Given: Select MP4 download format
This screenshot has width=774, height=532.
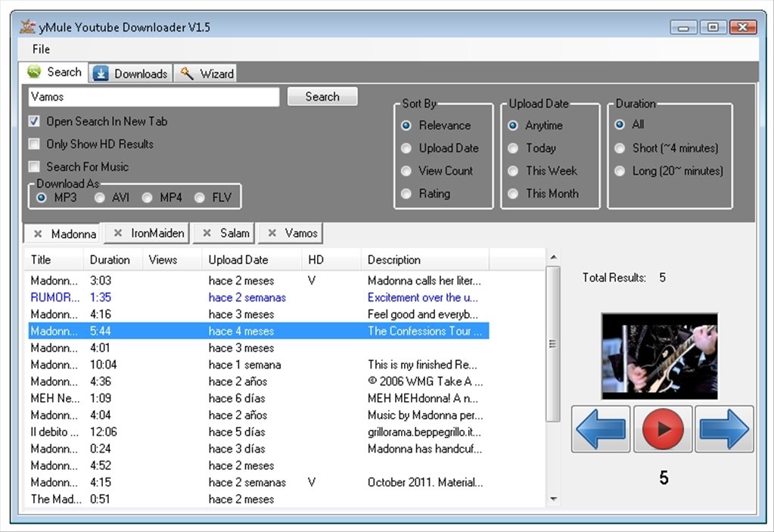Looking at the screenshot, I should tap(147, 198).
